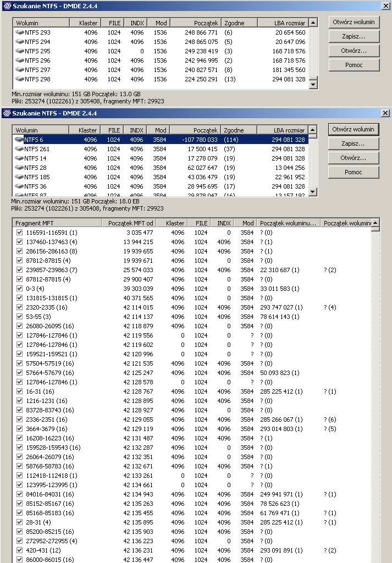
Task: Click the NTFS 185 drive icon
Action: 19,176
